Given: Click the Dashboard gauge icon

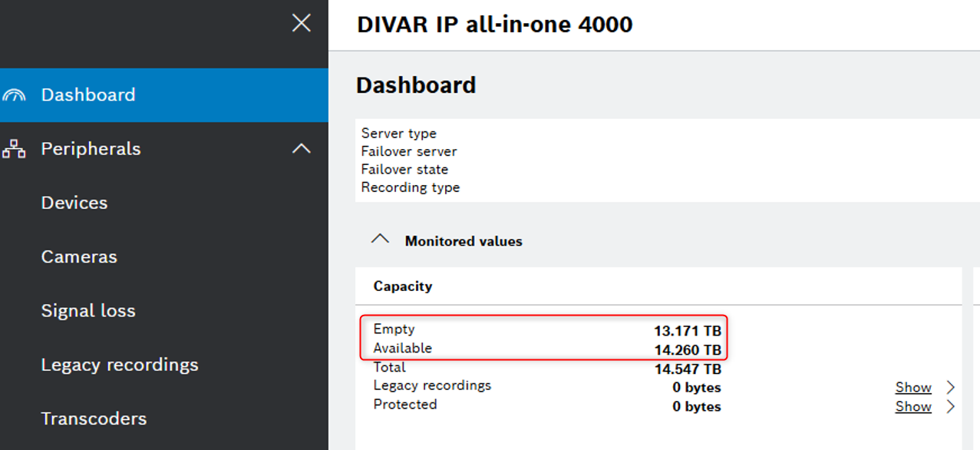Looking at the screenshot, I should [x=14, y=95].
